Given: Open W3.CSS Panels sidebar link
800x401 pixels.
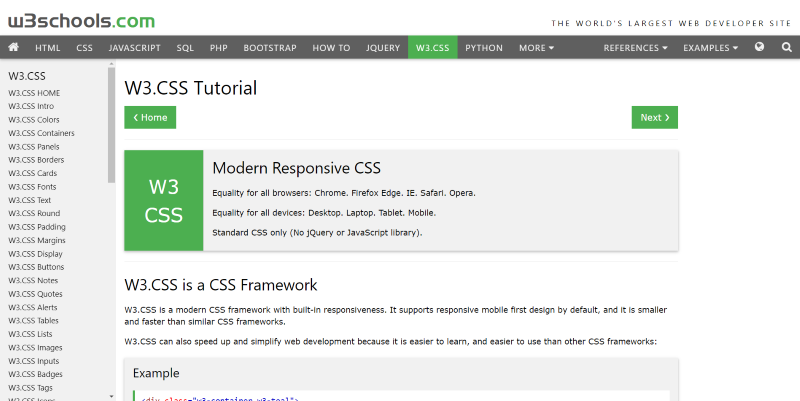Looking at the screenshot, I should coord(34,146).
